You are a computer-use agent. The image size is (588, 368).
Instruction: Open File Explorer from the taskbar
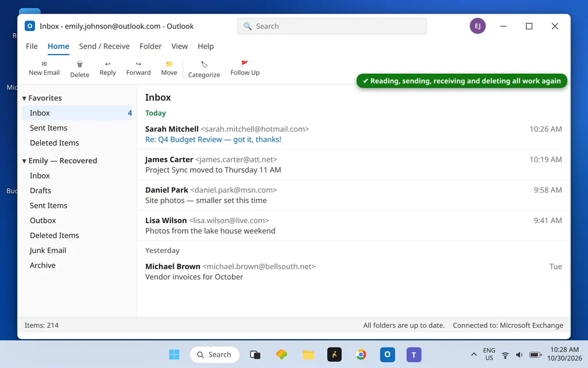(x=308, y=354)
